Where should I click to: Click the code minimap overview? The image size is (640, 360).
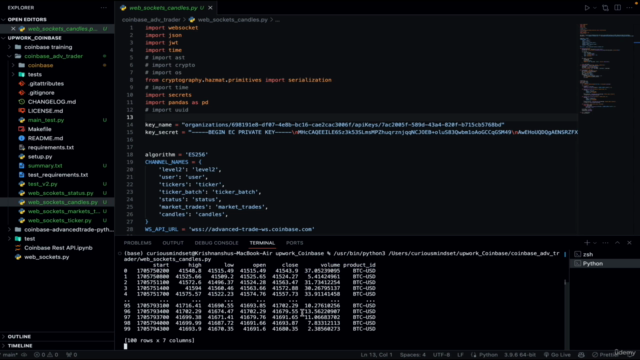point(608,69)
